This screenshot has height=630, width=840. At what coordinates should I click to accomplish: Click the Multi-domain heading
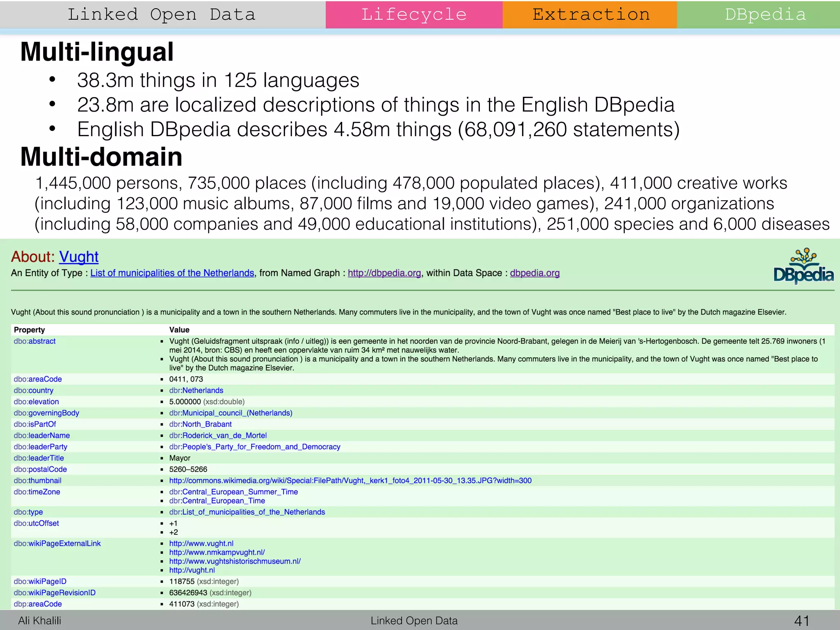(101, 157)
